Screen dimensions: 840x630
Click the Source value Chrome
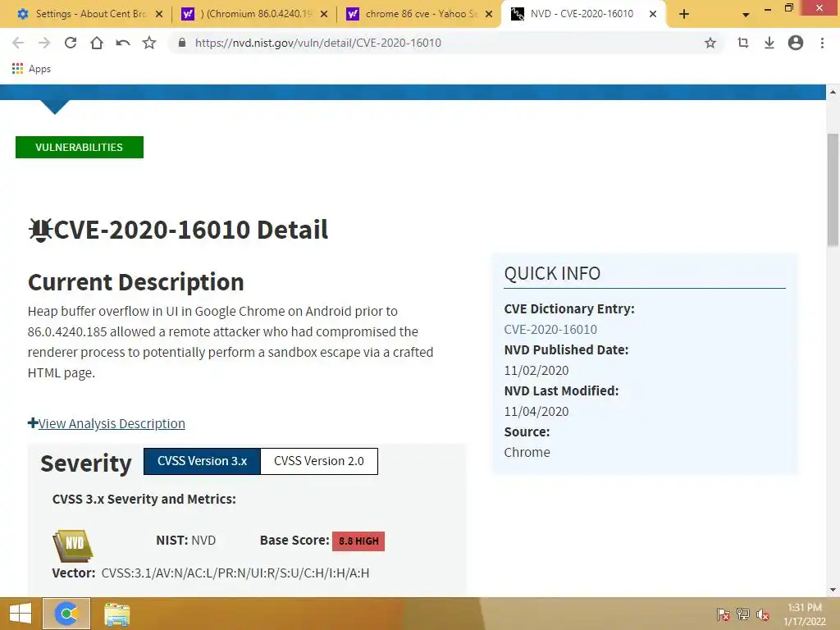(527, 453)
